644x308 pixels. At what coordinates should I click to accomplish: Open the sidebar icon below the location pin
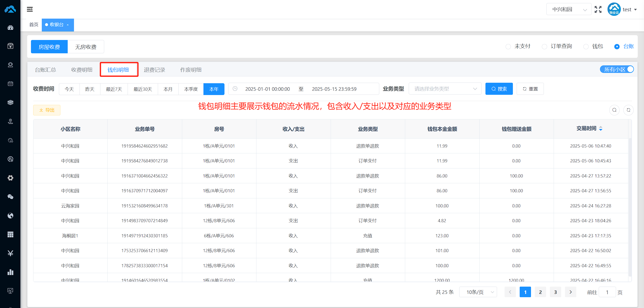10,140
